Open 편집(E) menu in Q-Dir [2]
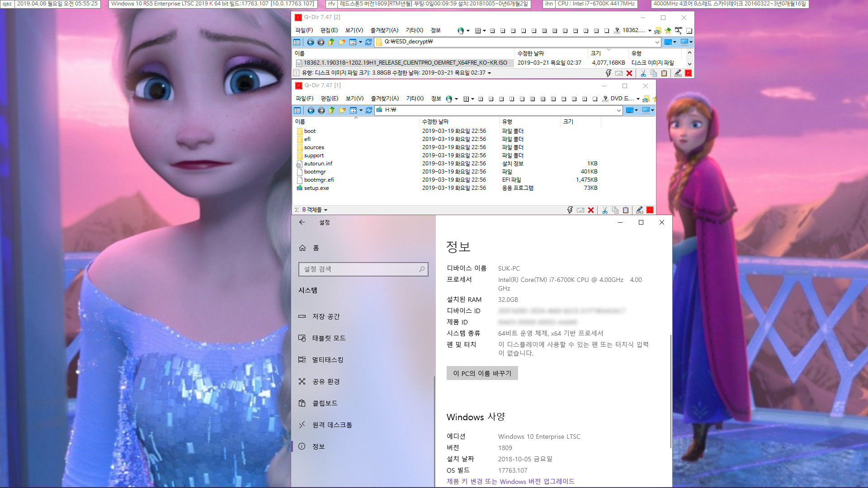This screenshot has width=868, height=488. 329,30
